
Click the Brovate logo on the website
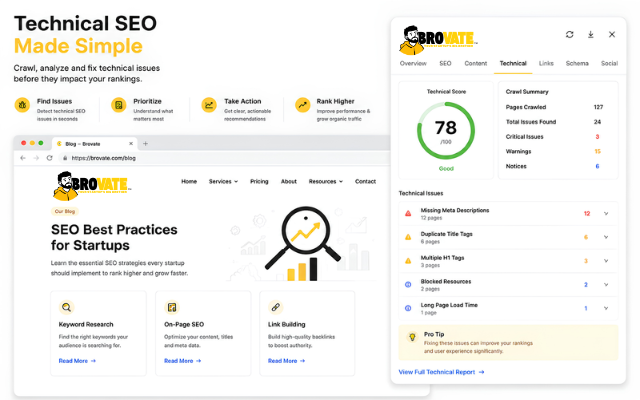[92, 186]
